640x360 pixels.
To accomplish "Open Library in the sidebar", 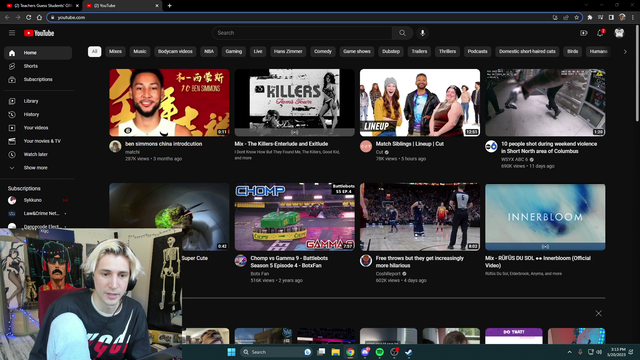I will 38,101.
